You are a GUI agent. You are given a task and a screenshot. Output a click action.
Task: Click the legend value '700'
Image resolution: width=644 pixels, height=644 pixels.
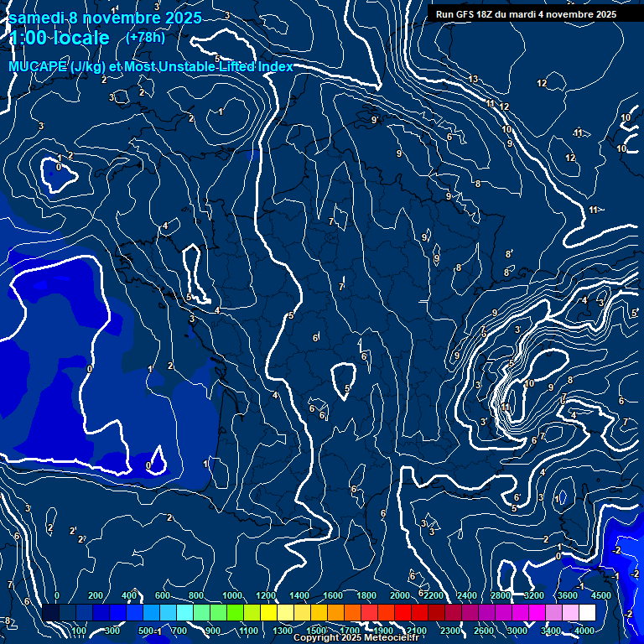[x=179, y=631]
